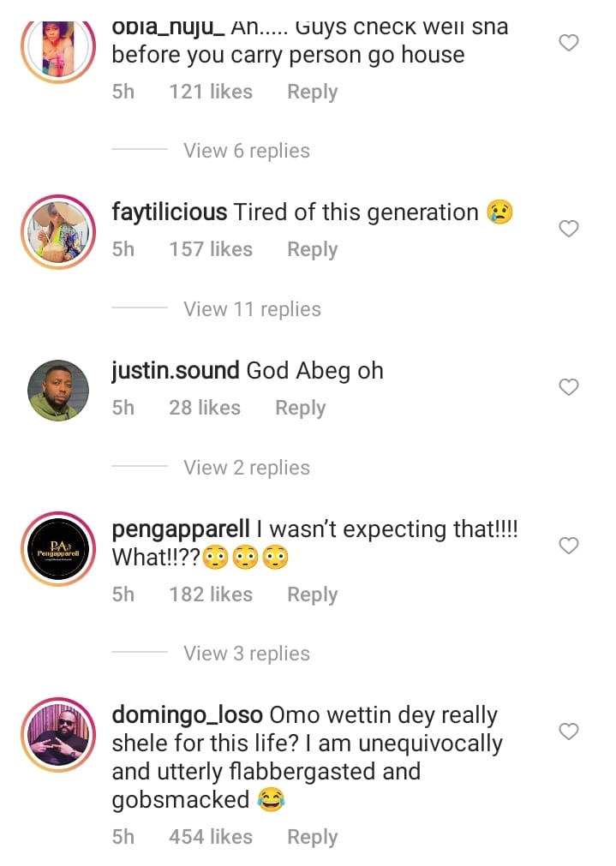
Task: Open justin.sound username link
Action: point(176,371)
